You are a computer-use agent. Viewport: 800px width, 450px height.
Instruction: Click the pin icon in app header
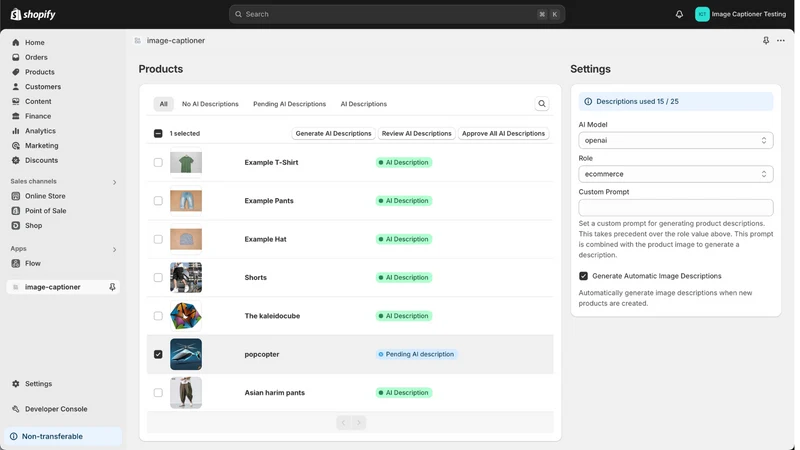pyautogui.click(x=766, y=40)
